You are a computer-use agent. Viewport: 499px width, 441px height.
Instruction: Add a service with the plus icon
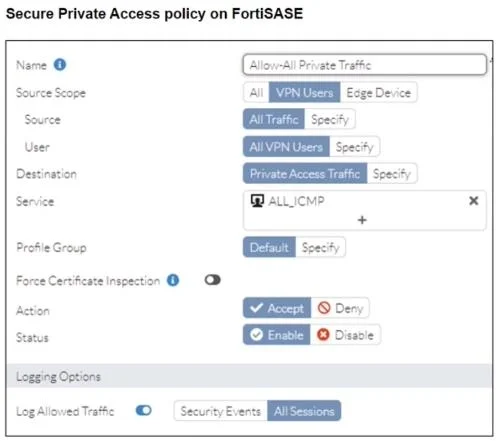[x=362, y=220]
